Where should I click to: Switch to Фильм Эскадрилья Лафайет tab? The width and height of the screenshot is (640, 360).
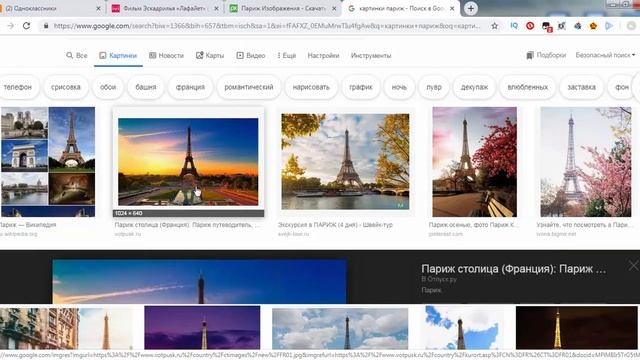(x=165, y=8)
